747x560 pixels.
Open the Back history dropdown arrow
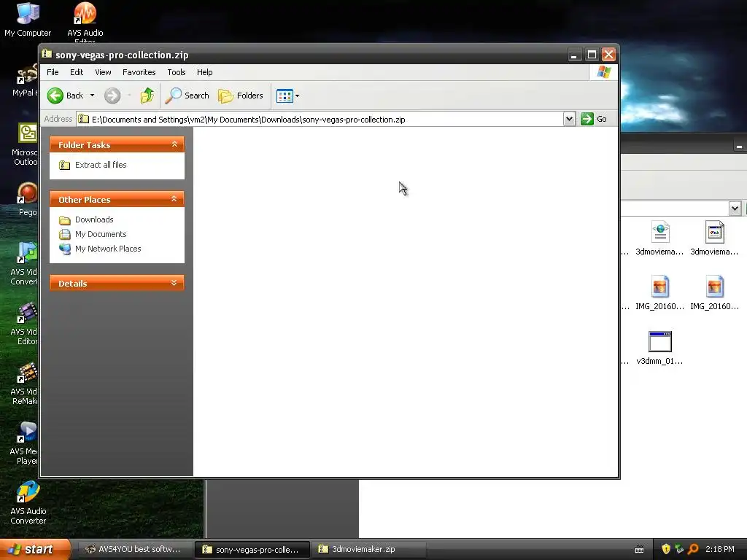[x=92, y=96]
